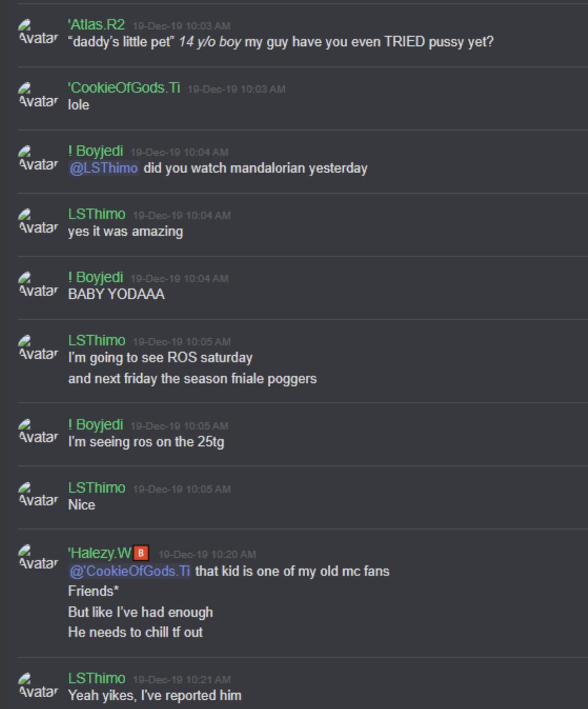The height and width of the screenshot is (709, 588).
Task: Click the orange B badge next to 'Halezy.W
Action: (141, 554)
